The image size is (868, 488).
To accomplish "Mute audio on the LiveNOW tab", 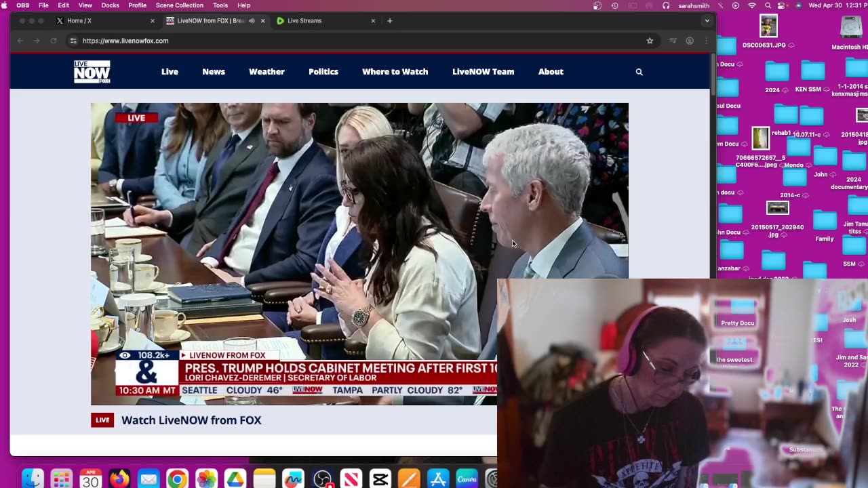I will click(x=252, y=21).
